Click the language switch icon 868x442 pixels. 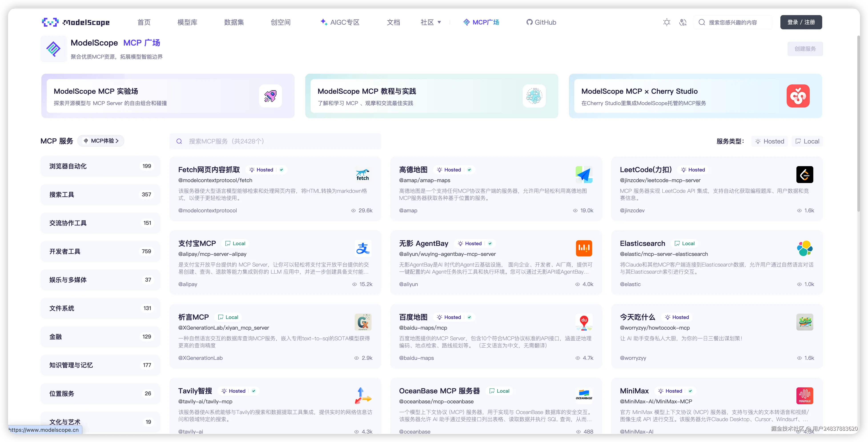pos(683,22)
